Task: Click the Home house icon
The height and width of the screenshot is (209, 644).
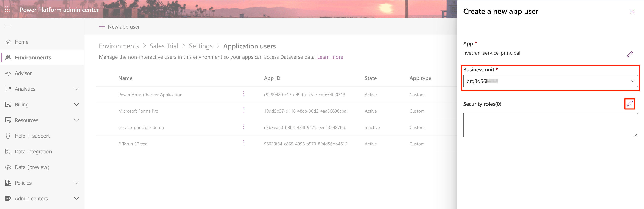Action: [x=8, y=42]
